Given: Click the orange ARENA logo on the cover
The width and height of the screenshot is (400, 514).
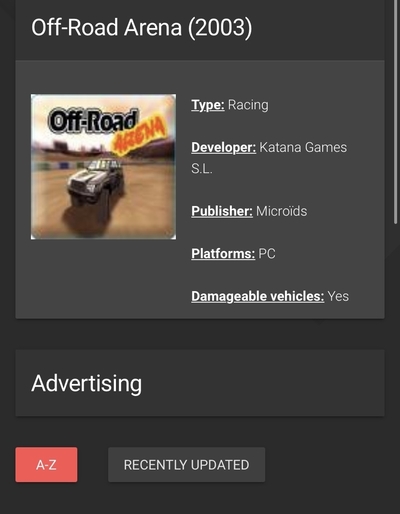Looking at the screenshot, I should pos(139,137).
